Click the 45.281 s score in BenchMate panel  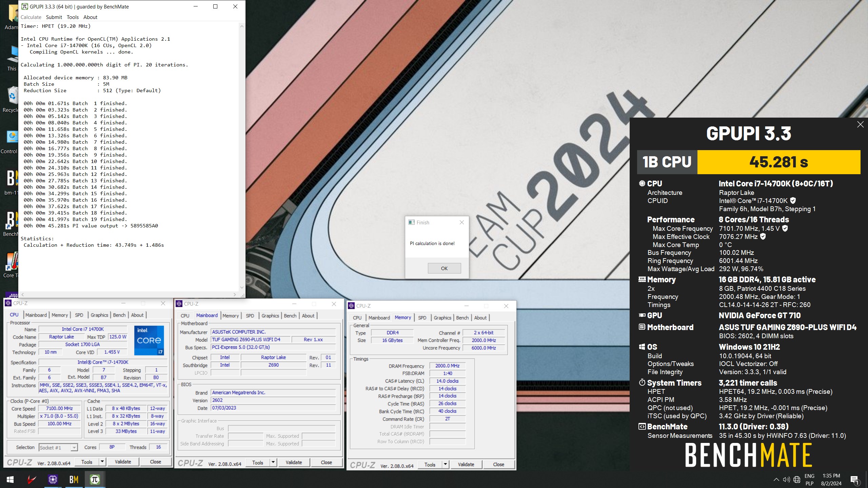pyautogui.click(x=778, y=162)
